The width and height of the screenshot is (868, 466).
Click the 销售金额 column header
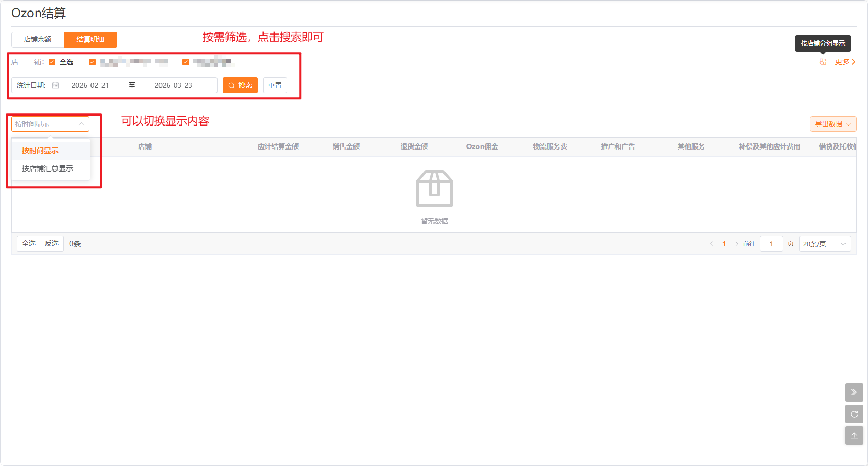[346, 147]
